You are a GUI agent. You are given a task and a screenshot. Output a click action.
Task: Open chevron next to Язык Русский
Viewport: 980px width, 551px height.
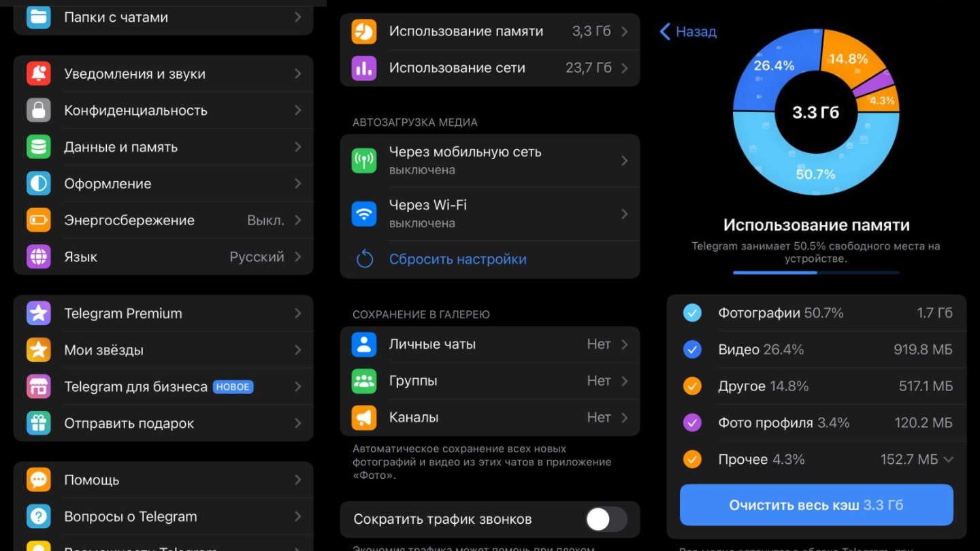298,257
